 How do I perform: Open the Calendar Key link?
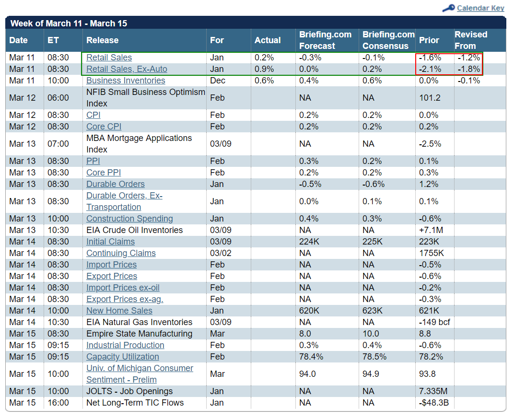pyautogui.click(x=480, y=8)
